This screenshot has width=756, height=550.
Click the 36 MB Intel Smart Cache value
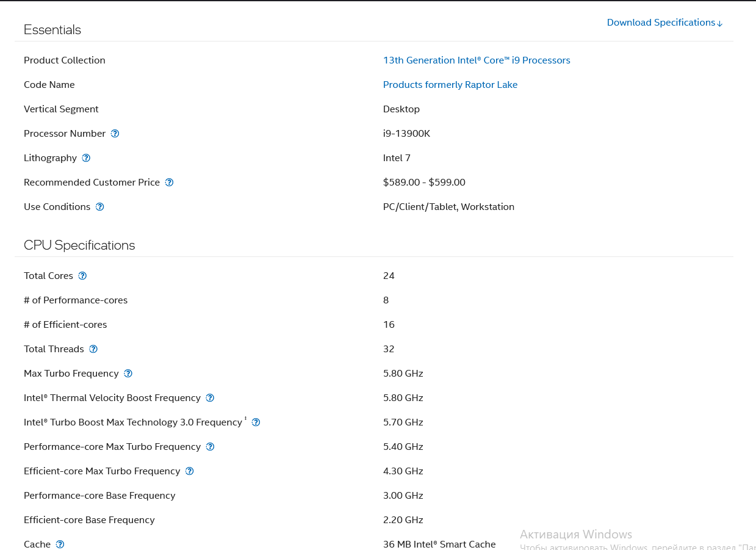(x=439, y=545)
